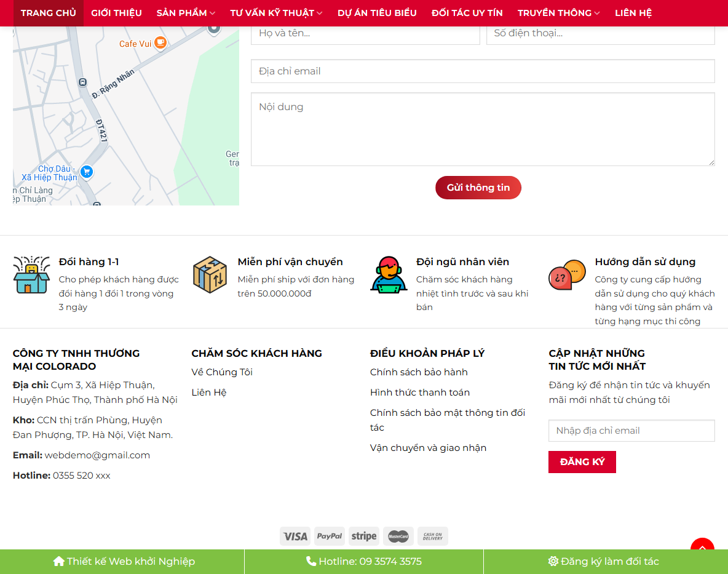
Task: Open the TRUYỀN THÔNG dropdown
Action: (x=558, y=12)
